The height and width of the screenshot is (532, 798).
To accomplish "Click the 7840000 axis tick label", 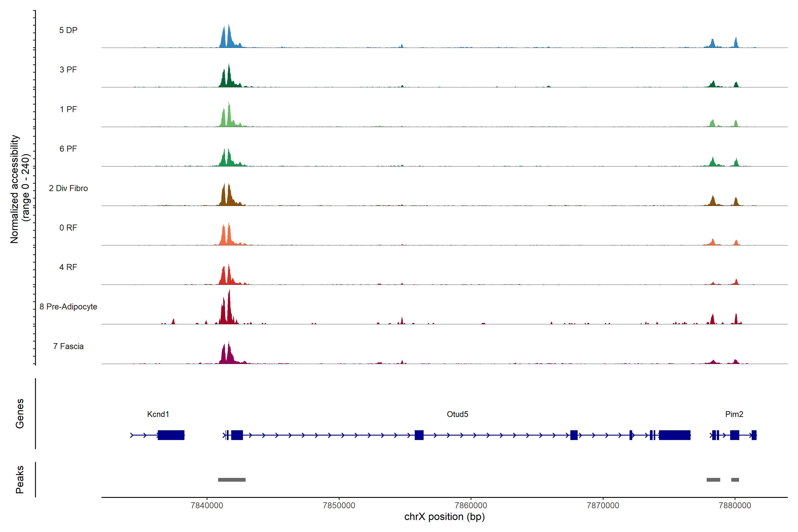I will click(x=207, y=505).
